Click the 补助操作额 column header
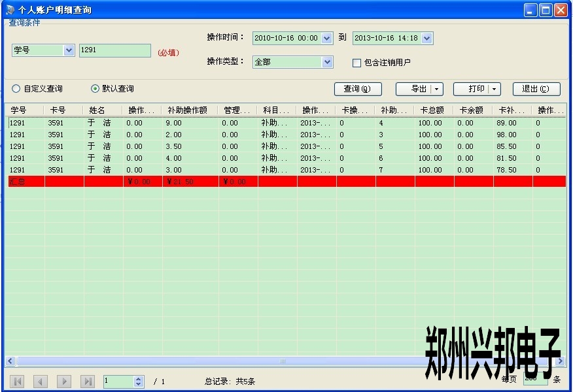 coord(190,110)
